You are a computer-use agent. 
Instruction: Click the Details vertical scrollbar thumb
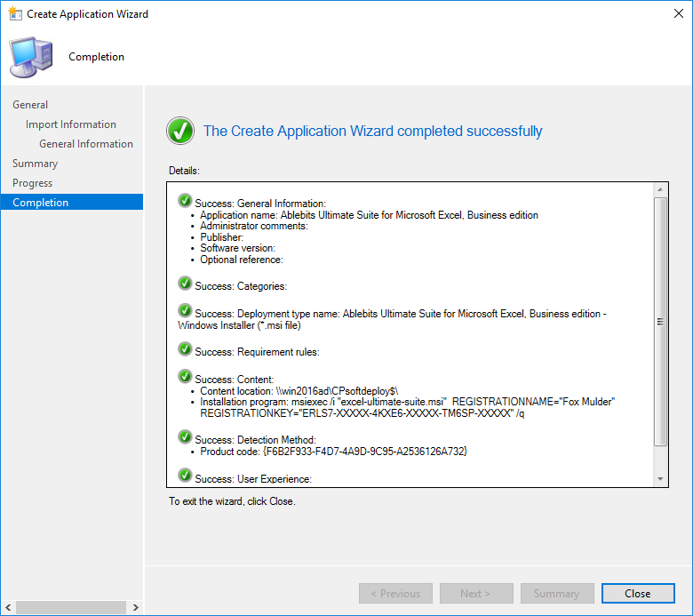pos(660,322)
